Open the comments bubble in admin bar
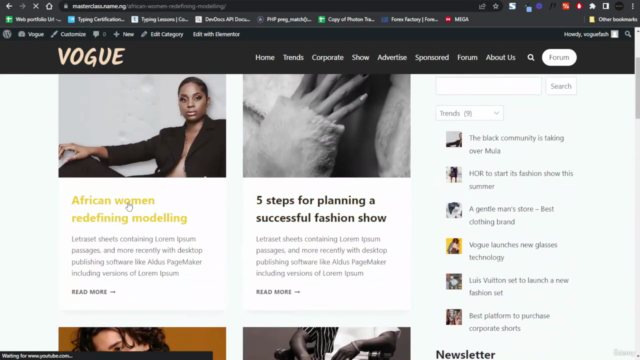 [x=99, y=34]
